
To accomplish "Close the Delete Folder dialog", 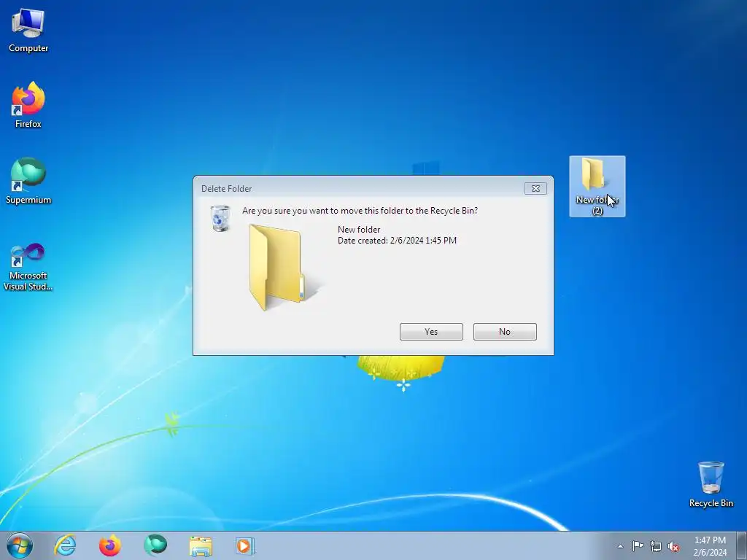I will [535, 189].
